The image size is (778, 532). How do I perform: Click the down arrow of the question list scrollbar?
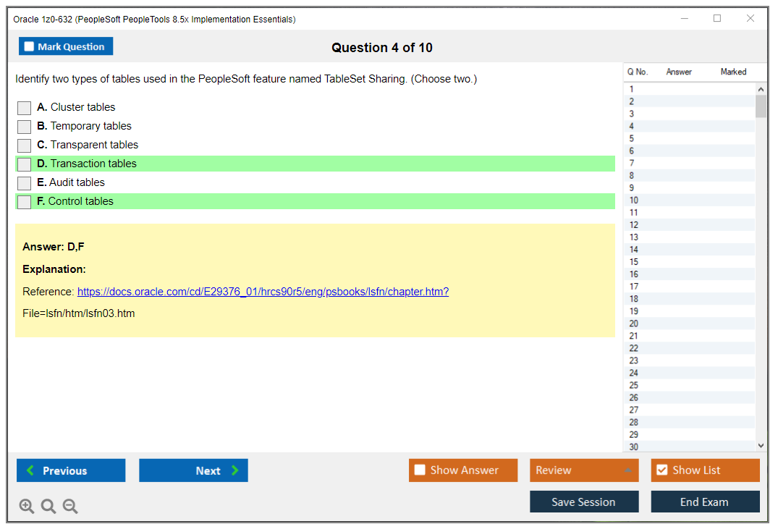pos(761,445)
